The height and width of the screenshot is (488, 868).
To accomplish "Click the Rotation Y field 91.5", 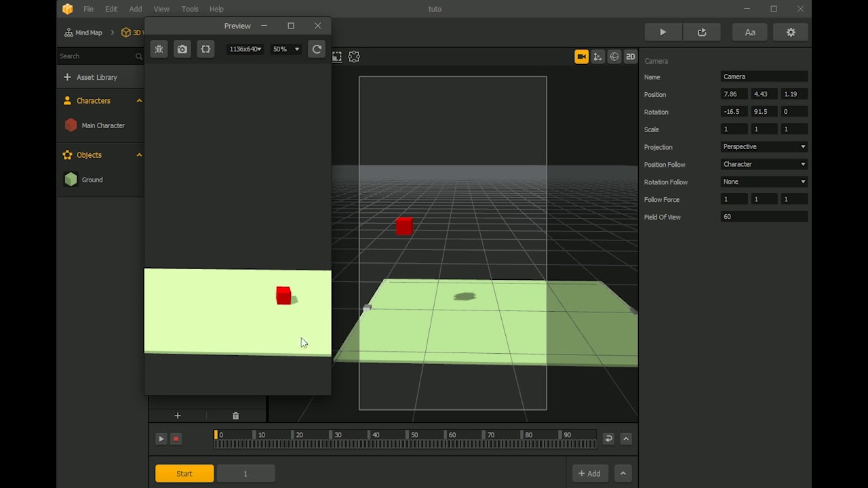I will 764,112.
